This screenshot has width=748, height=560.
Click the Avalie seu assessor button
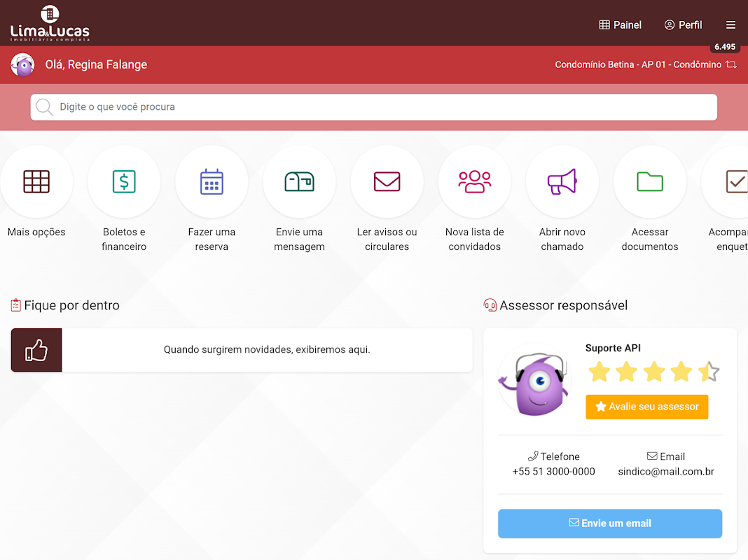pyautogui.click(x=646, y=407)
